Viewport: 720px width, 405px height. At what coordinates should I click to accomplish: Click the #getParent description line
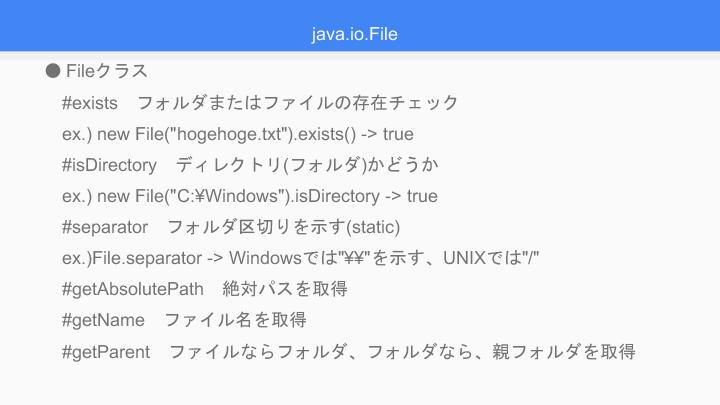click(349, 352)
